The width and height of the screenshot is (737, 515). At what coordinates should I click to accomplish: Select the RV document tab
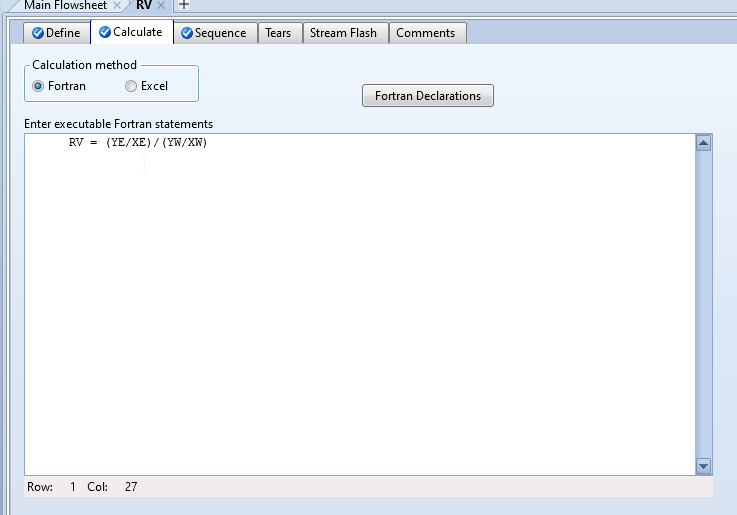pyautogui.click(x=144, y=5)
